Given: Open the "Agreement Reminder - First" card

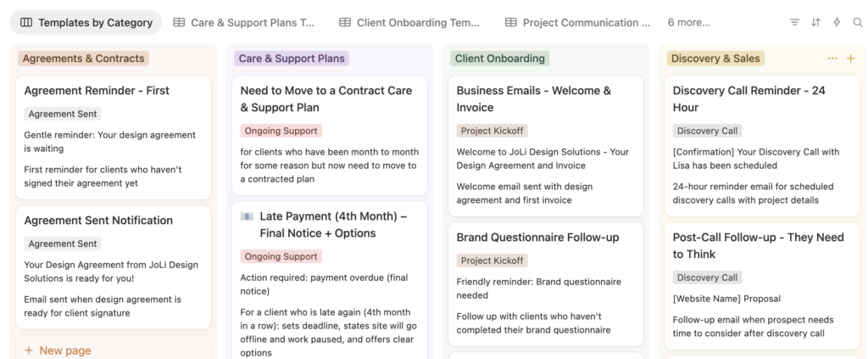Looking at the screenshot, I should pyautogui.click(x=97, y=91).
